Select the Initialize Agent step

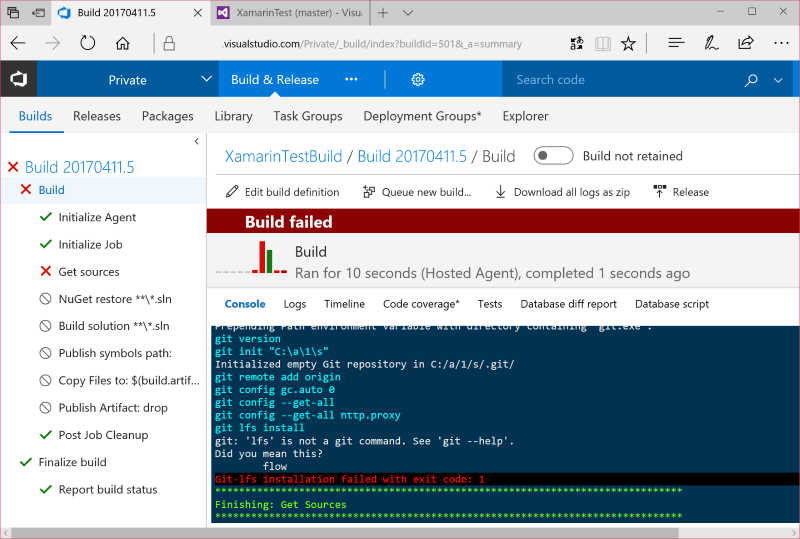(97, 217)
